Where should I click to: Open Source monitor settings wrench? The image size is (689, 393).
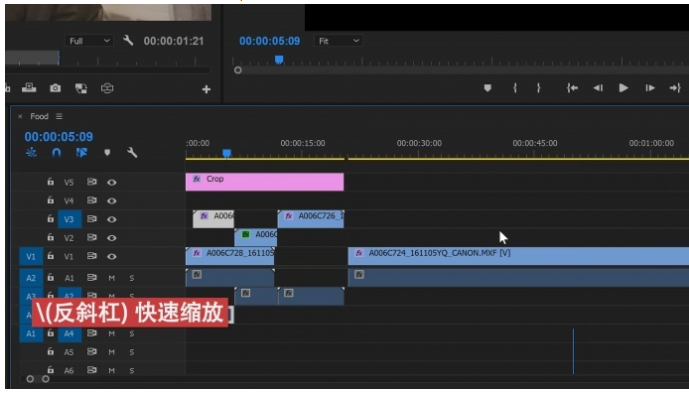tap(128, 41)
